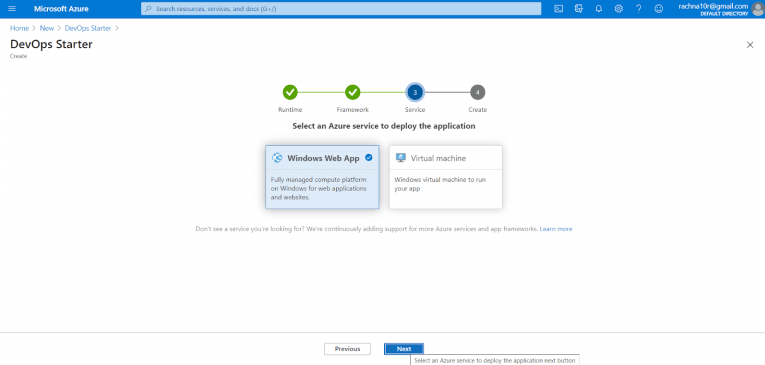Jump to the Create step circle 4
The image size is (765, 365).
[478, 92]
